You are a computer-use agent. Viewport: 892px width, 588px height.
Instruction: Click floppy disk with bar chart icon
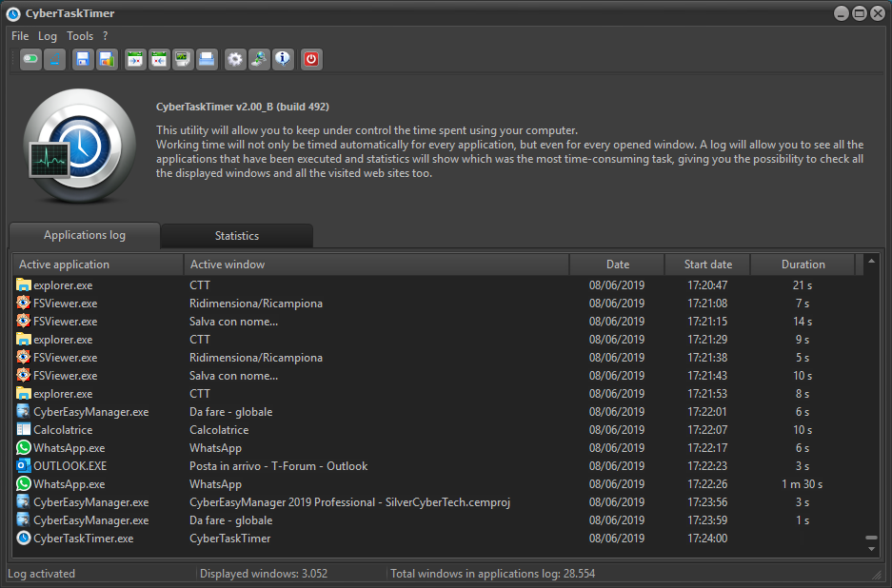point(107,59)
